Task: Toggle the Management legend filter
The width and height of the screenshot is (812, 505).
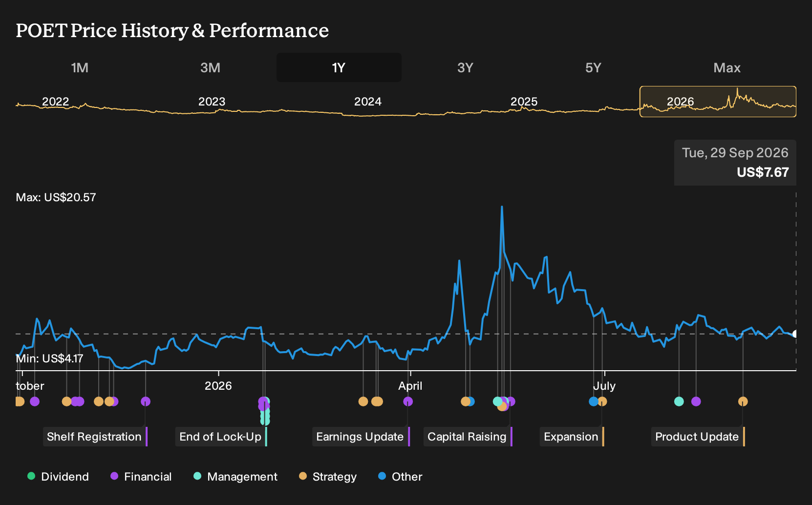Action: click(x=235, y=477)
